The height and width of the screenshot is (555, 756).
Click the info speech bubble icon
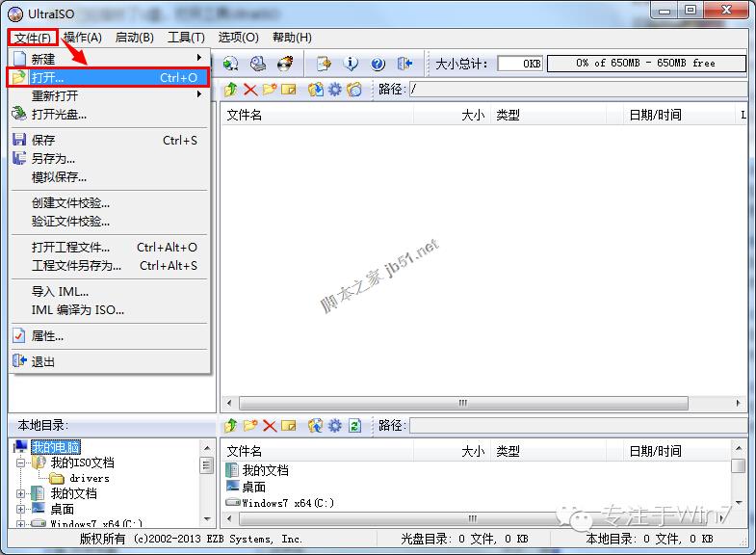(351, 64)
